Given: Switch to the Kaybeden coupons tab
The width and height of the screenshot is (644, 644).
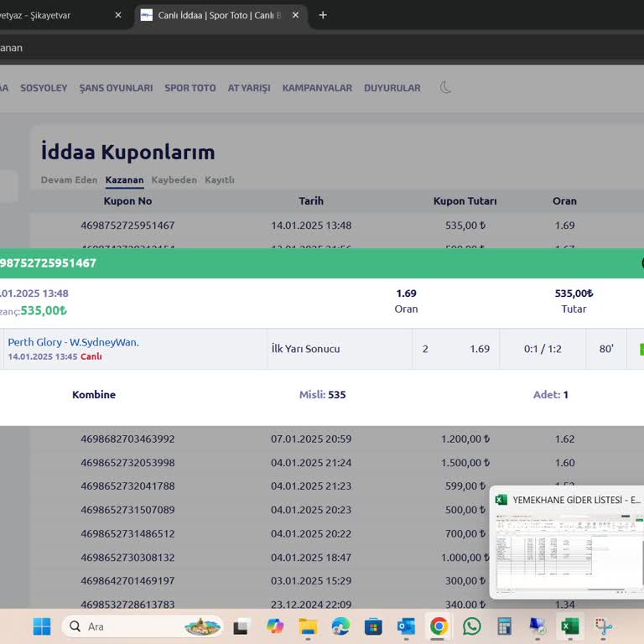Looking at the screenshot, I should 174,180.
